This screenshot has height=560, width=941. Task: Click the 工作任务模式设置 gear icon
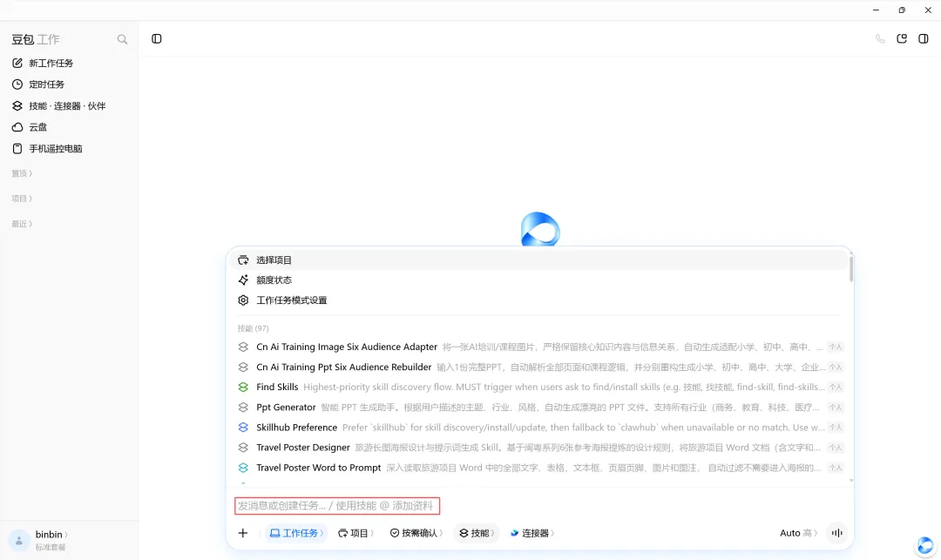pos(243,300)
